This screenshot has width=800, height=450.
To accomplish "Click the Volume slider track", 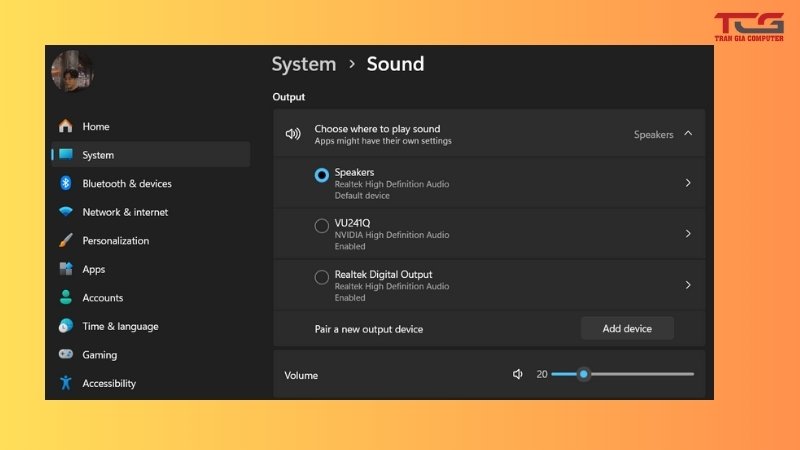I will [640, 374].
